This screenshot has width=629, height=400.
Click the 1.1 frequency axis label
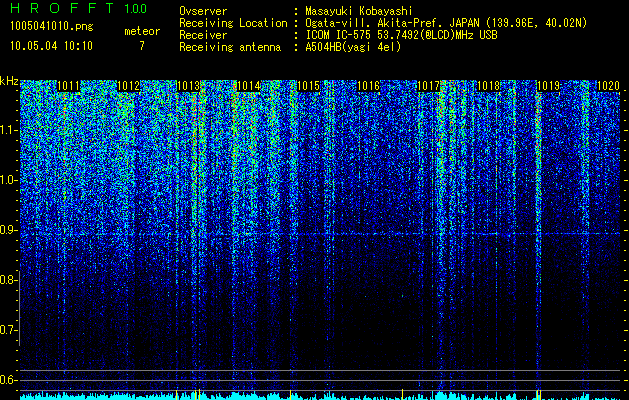[8, 130]
